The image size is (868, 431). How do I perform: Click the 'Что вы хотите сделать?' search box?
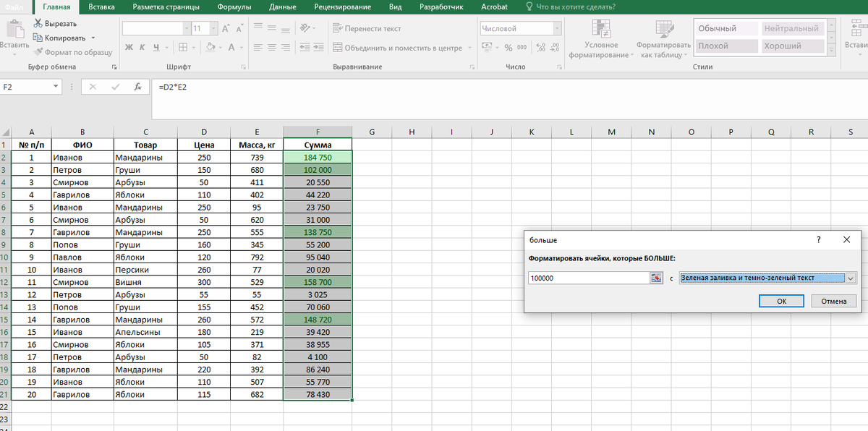pyautogui.click(x=571, y=7)
